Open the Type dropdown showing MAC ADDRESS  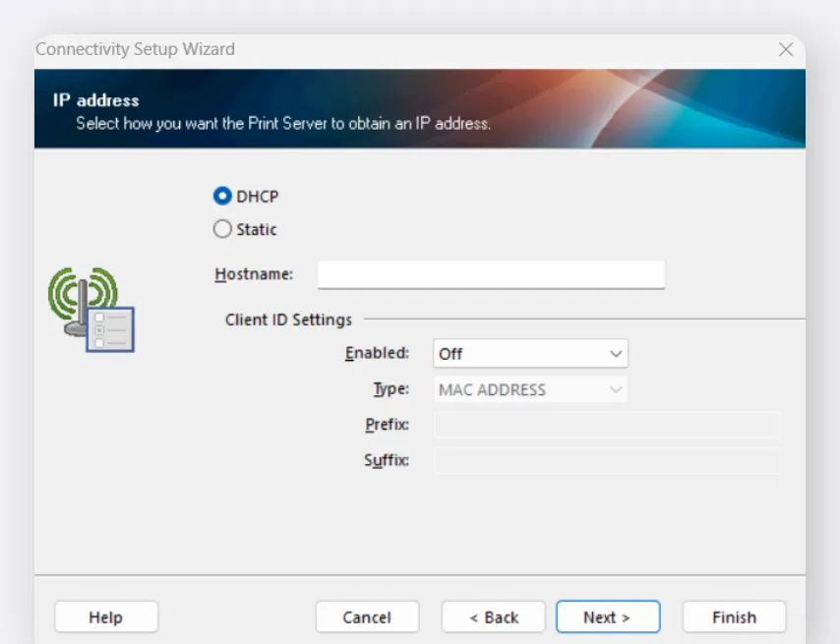point(530,389)
